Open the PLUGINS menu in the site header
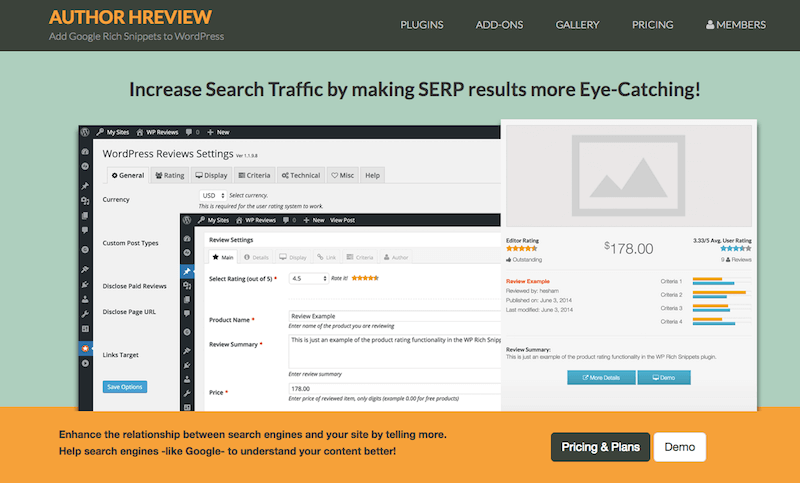 [x=421, y=25]
